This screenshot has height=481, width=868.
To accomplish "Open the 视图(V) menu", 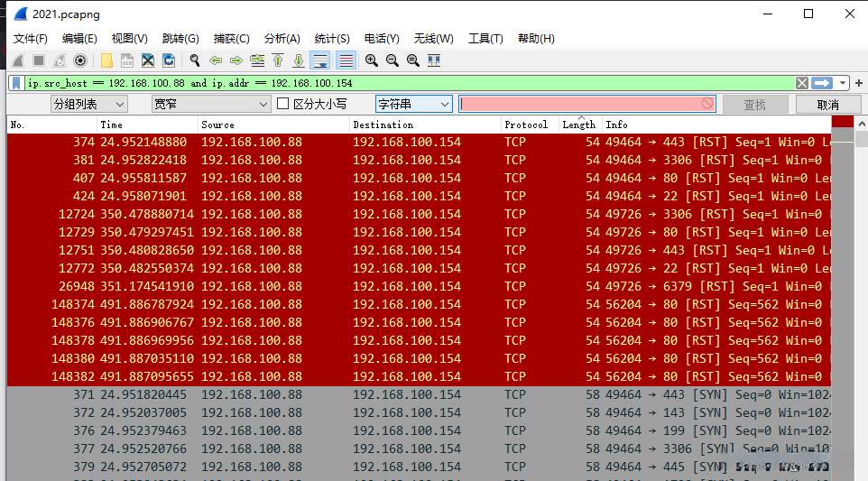I will coord(130,38).
